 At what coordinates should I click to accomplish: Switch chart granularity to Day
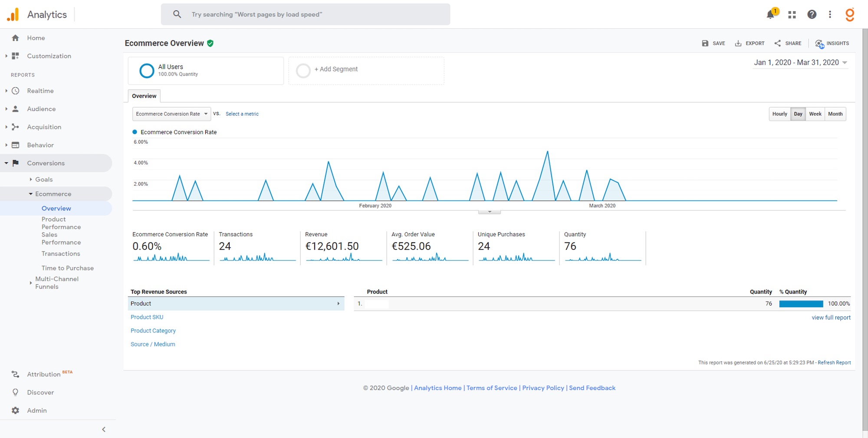[798, 114]
